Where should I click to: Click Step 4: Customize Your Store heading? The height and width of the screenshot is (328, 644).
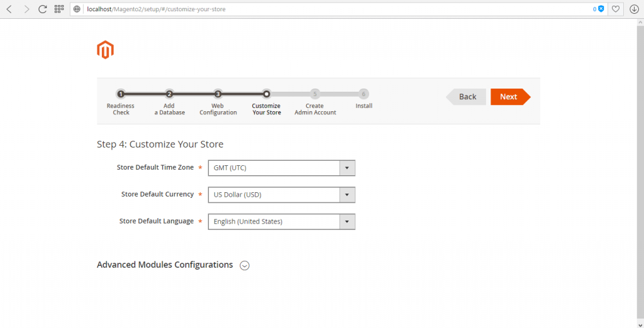[160, 145]
